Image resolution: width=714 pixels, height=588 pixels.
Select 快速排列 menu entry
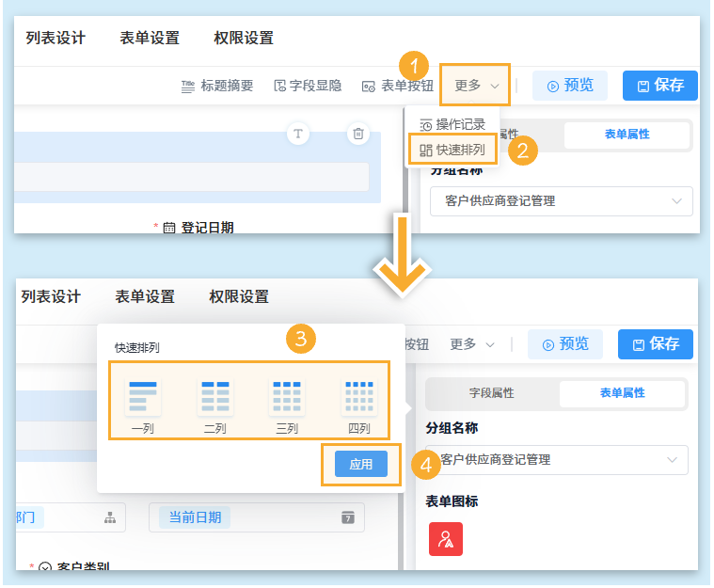click(452, 150)
